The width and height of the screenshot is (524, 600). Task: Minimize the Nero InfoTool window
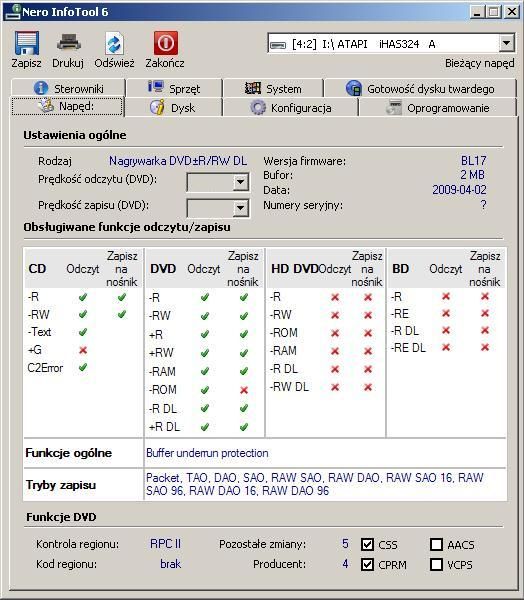pyautogui.click(x=477, y=12)
